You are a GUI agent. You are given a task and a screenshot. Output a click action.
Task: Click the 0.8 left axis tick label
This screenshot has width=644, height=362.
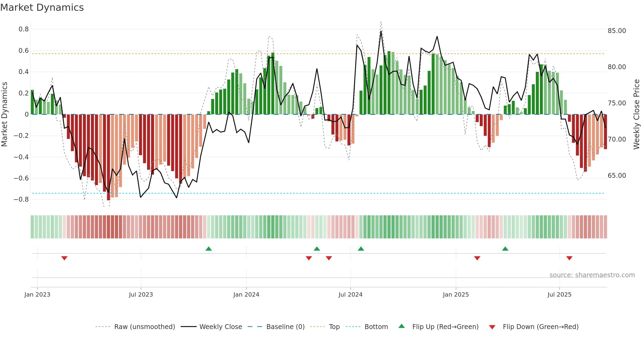[24, 29]
